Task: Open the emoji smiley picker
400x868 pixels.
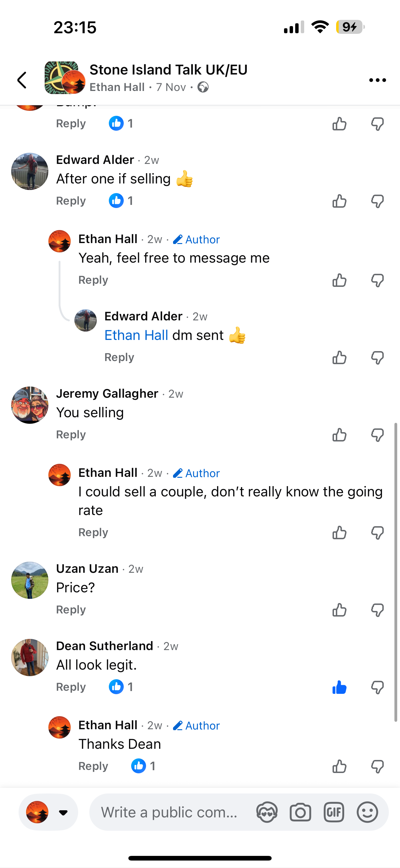Action: (x=367, y=812)
